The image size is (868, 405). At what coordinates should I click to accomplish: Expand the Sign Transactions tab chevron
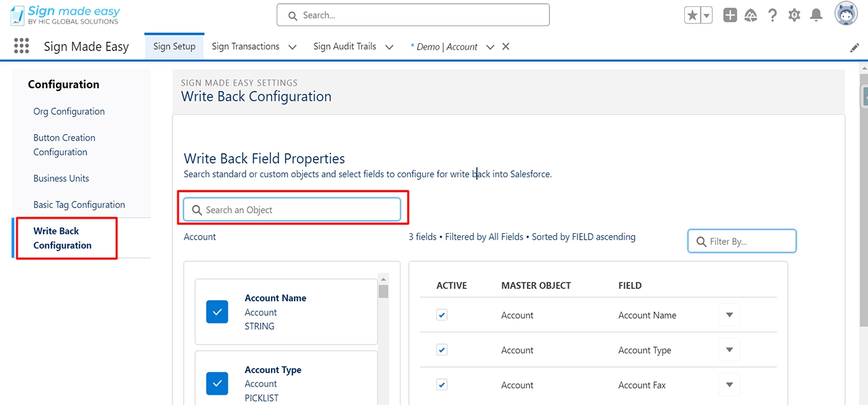pyautogui.click(x=293, y=47)
